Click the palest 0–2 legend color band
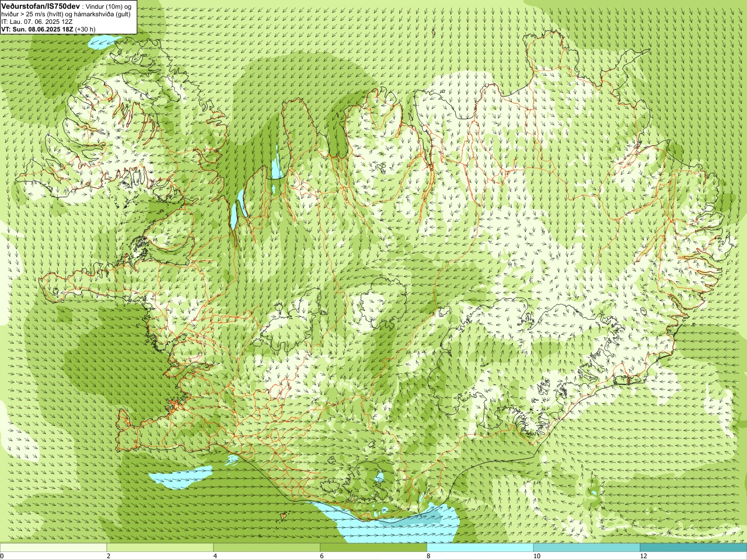This screenshot has height=560, width=747. tap(53, 548)
